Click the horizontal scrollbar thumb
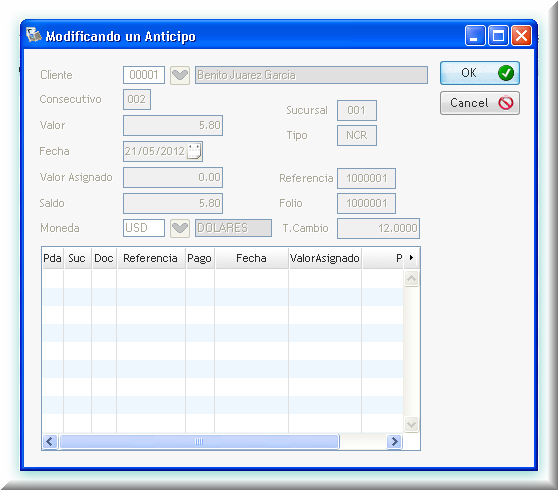 pyautogui.click(x=199, y=442)
